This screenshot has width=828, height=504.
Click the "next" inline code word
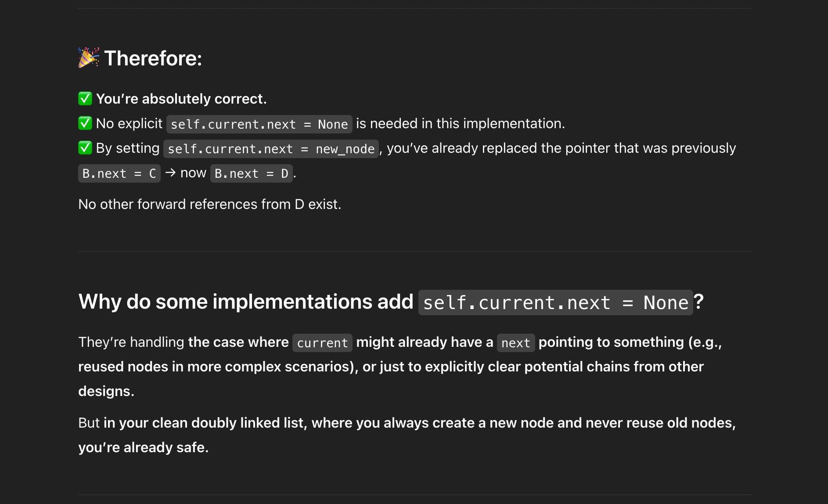tap(515, 343)
